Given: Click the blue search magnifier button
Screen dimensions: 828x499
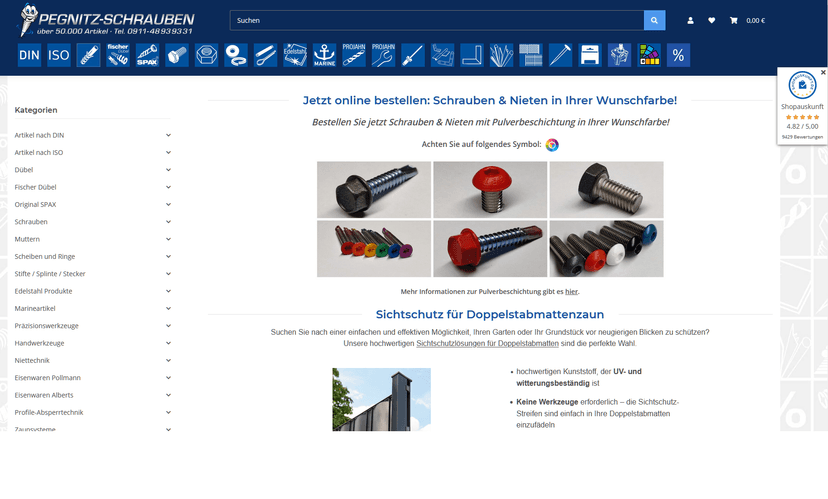Looking at the screenshot, I should pyautogui.click(x=654, y=20).
